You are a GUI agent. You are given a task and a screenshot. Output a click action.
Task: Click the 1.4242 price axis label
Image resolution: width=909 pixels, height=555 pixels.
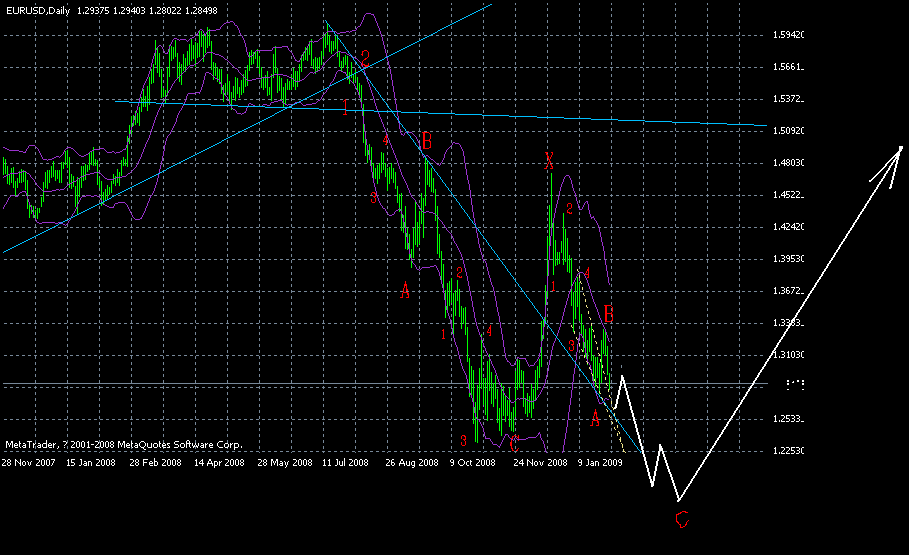tap(788, 226)
